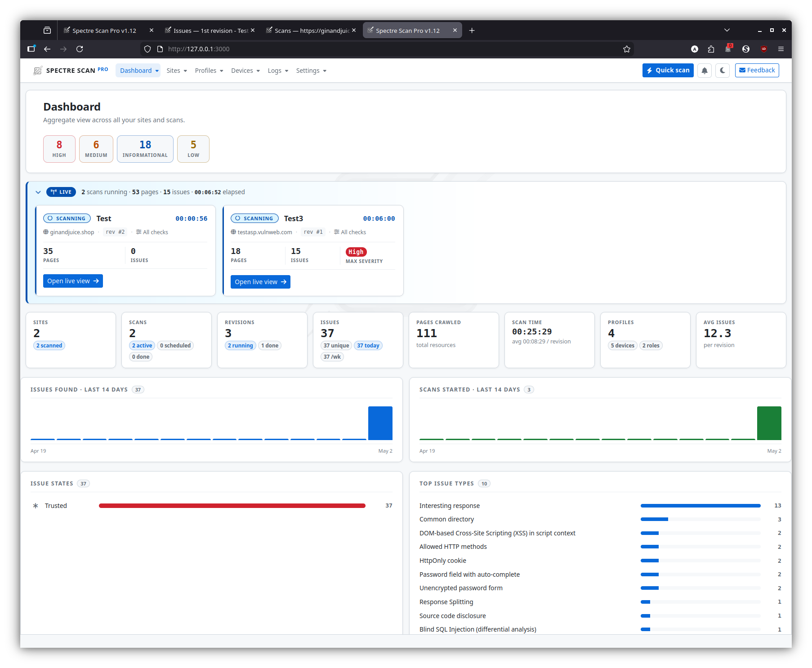This screenshot has height=668, width=812.
Task: Click the 1 done revisions badge
Action: point(270,346)
